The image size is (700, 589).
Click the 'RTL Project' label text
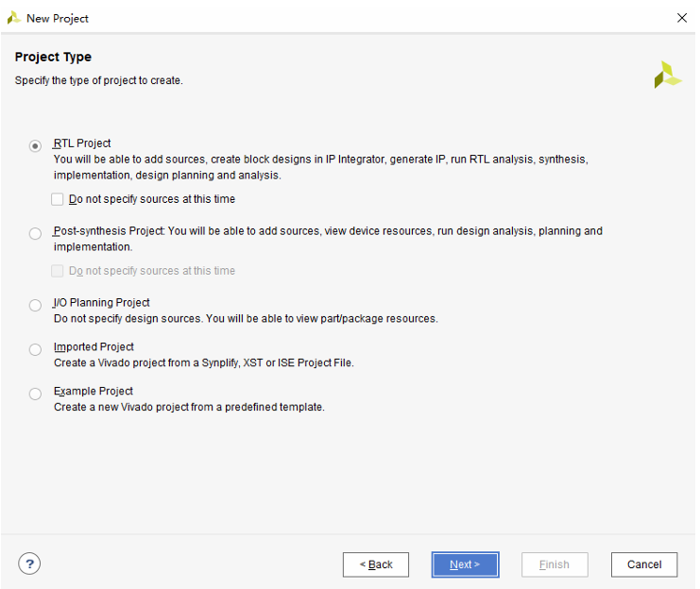[82, 143]
